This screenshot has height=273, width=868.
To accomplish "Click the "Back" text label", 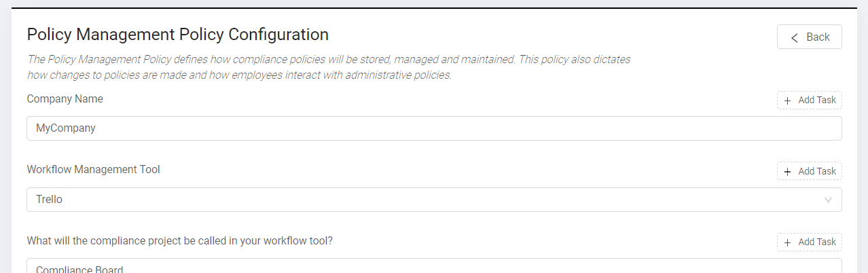I will (818, 37).
